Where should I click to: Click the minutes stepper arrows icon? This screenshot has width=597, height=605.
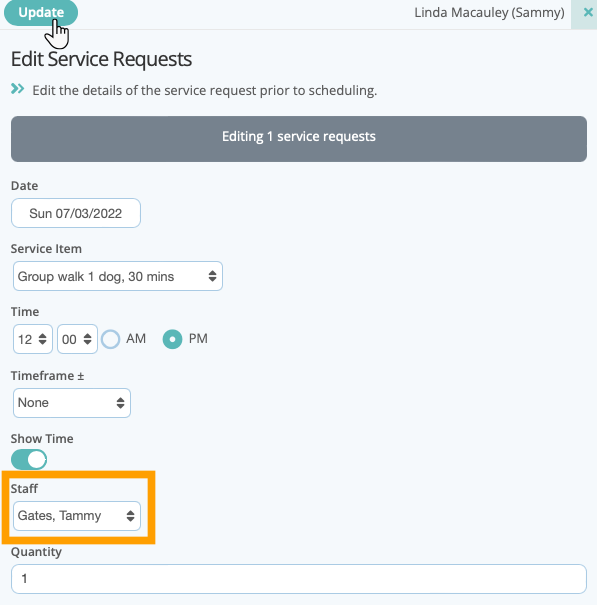pos(88,339)
